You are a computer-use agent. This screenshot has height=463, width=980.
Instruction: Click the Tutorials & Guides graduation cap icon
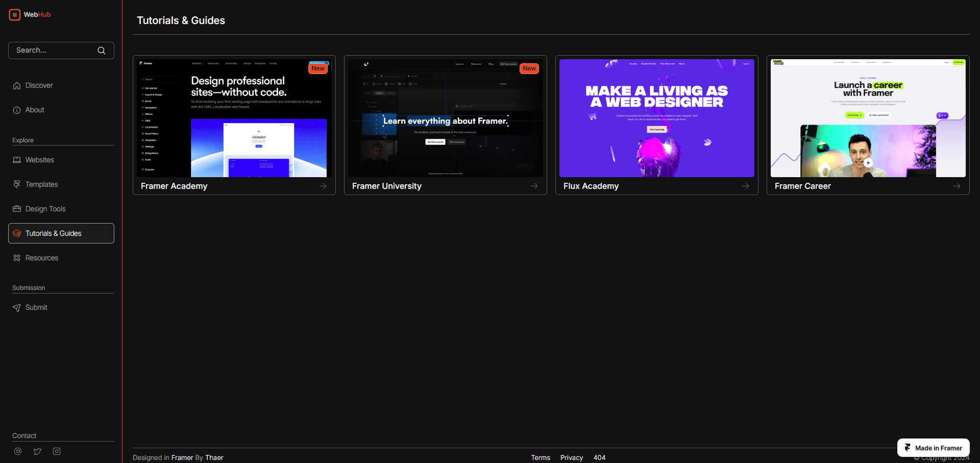17,234
